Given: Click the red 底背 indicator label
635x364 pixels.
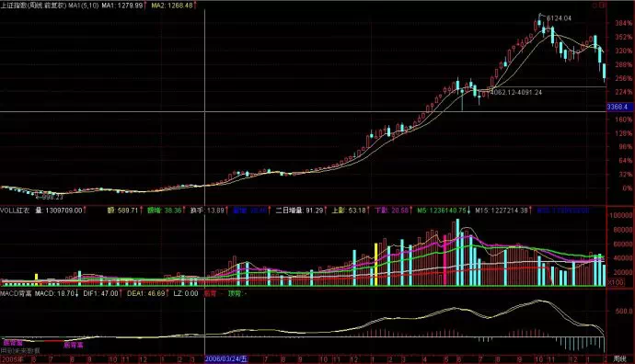Looking at the screenshot, I should click(210, 293).
